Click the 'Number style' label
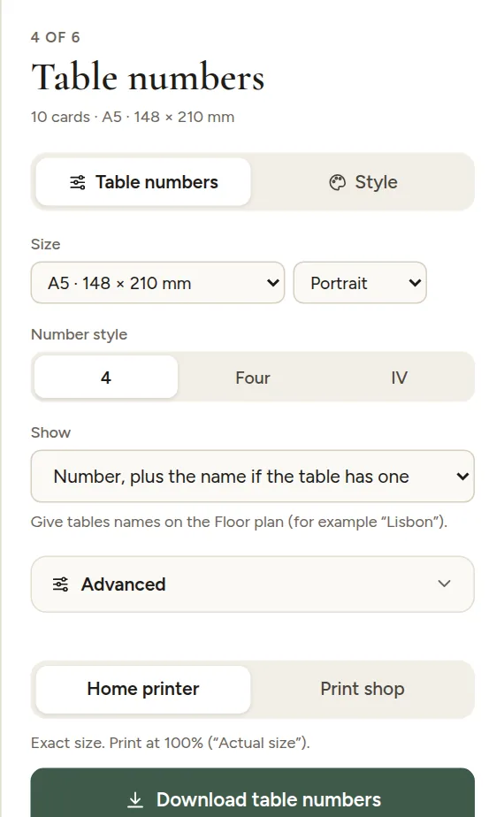The image size is (504, 817). coord(80,334)
